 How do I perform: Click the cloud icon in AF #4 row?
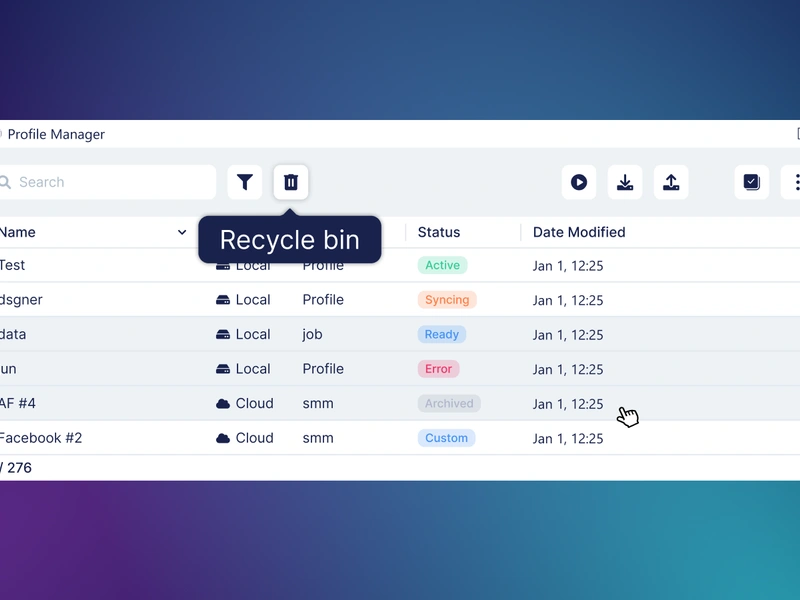tap(223, 404)
